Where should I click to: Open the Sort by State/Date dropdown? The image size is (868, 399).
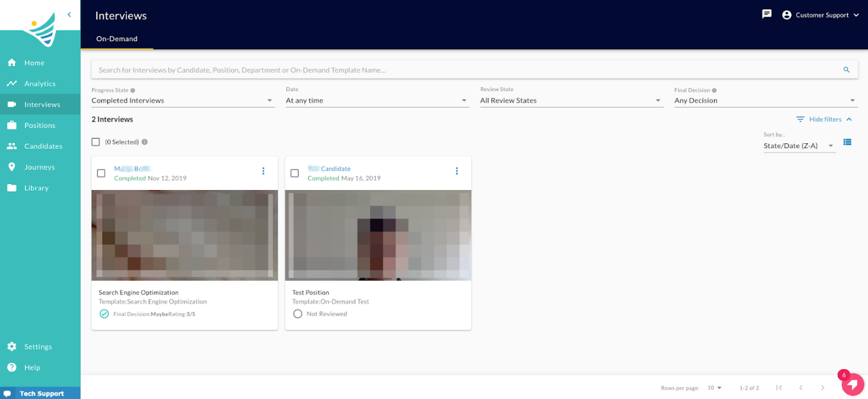pos(799,146)
